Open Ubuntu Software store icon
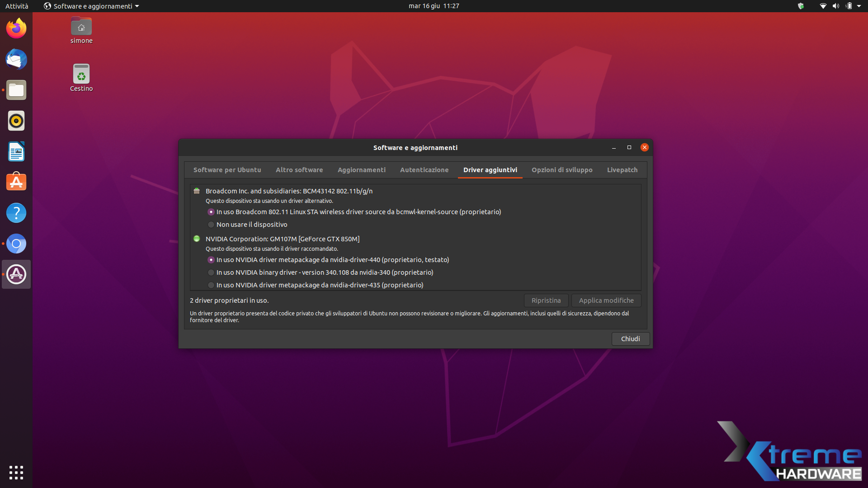The width and height of the screenshot is (868, 488). point(16,182)
